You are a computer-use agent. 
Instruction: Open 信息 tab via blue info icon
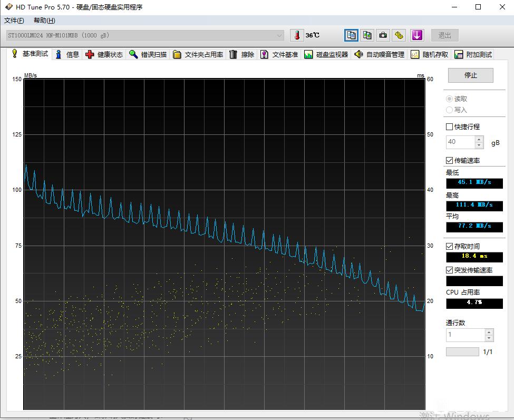(59, 54)
